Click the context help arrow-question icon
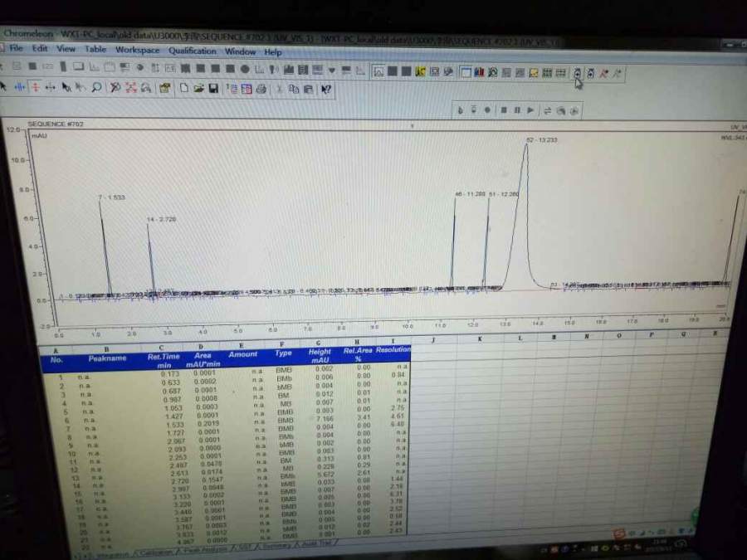The image size is (747, 560). pos(326,90)
